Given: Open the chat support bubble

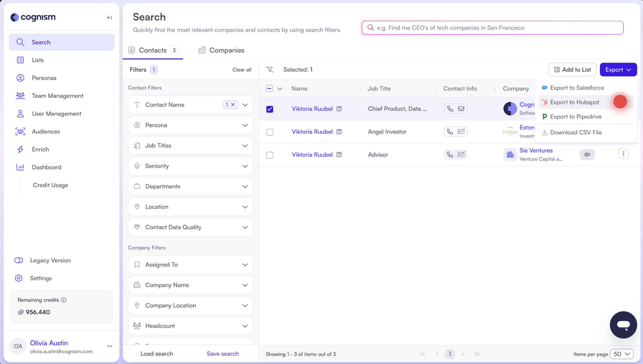Looking at the screenshot, I should click(623, 325).
